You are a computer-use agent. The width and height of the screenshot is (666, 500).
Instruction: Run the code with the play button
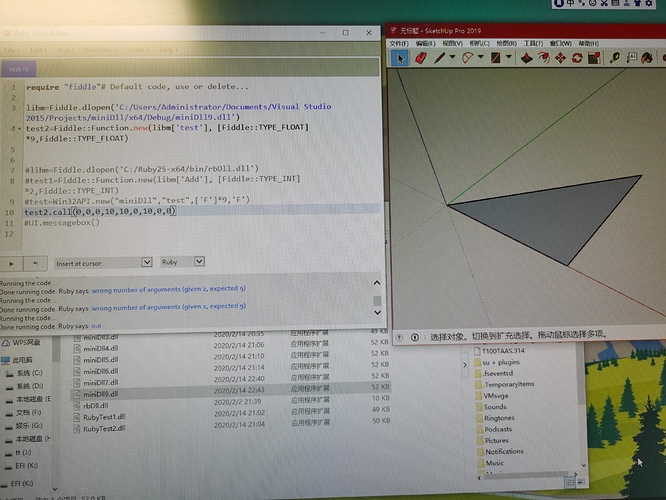[11, 264]
